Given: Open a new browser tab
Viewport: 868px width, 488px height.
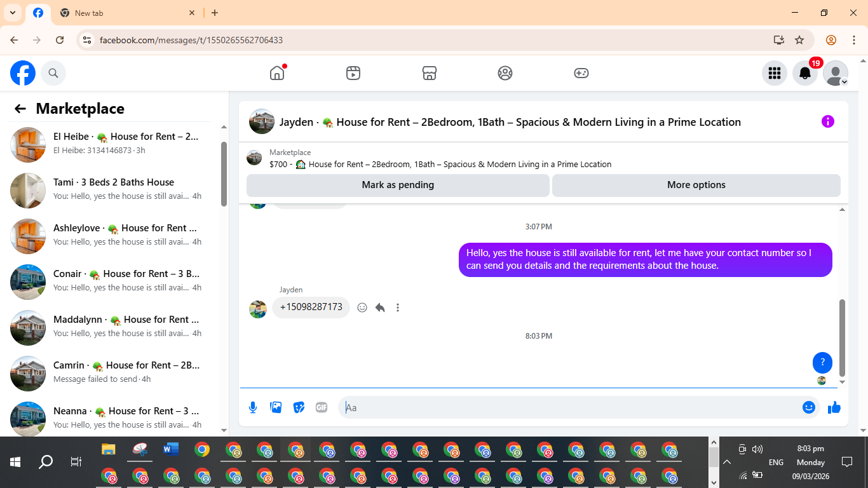Looking at the screenshot, I should [215, 13].
